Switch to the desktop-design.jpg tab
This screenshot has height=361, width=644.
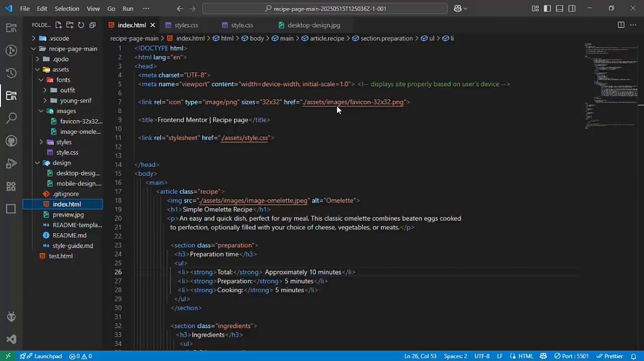pos(313,25)
